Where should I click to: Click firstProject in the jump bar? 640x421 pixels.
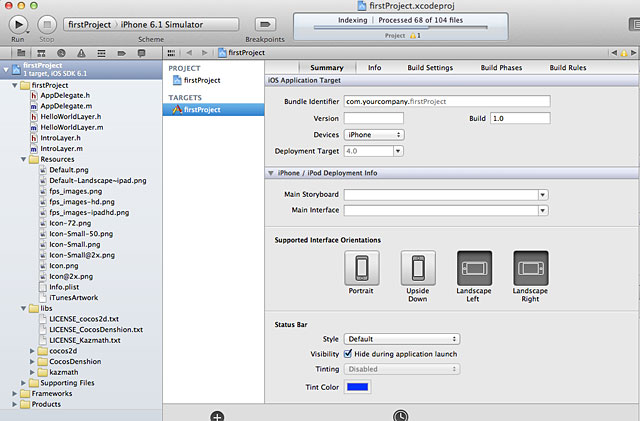[242, 53]
